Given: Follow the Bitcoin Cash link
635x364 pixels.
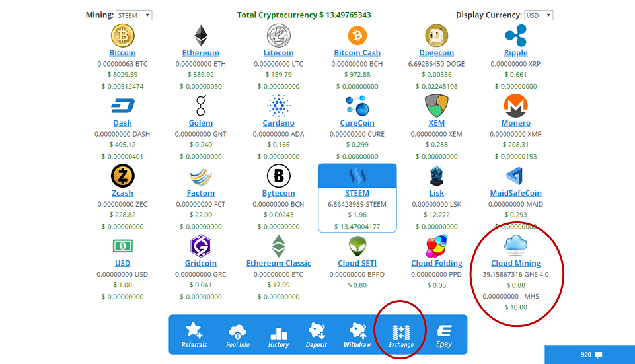Looking at the screenshot, I should 357,53.
